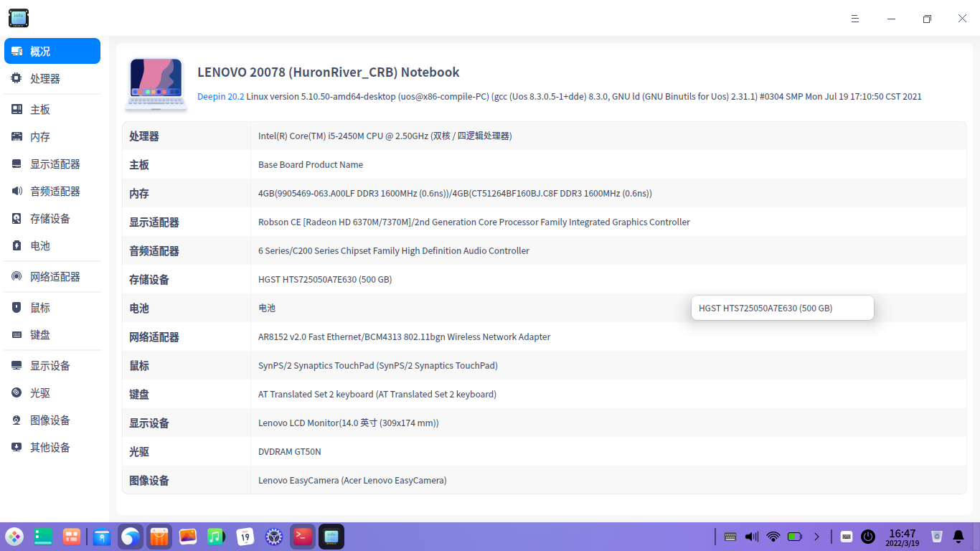Image resolution: width=980 pixels, height=551 pixels.
Task: Select 概况 in the sidebar
Action: 52,51
